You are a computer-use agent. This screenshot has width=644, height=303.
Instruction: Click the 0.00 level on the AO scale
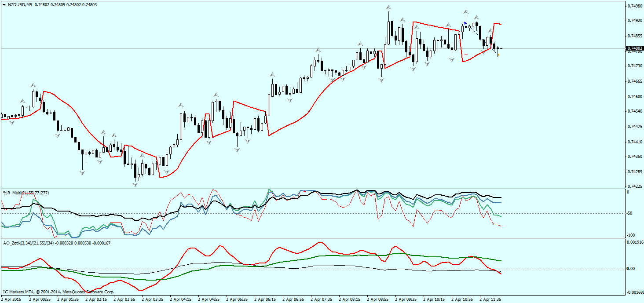coord(630,269)
